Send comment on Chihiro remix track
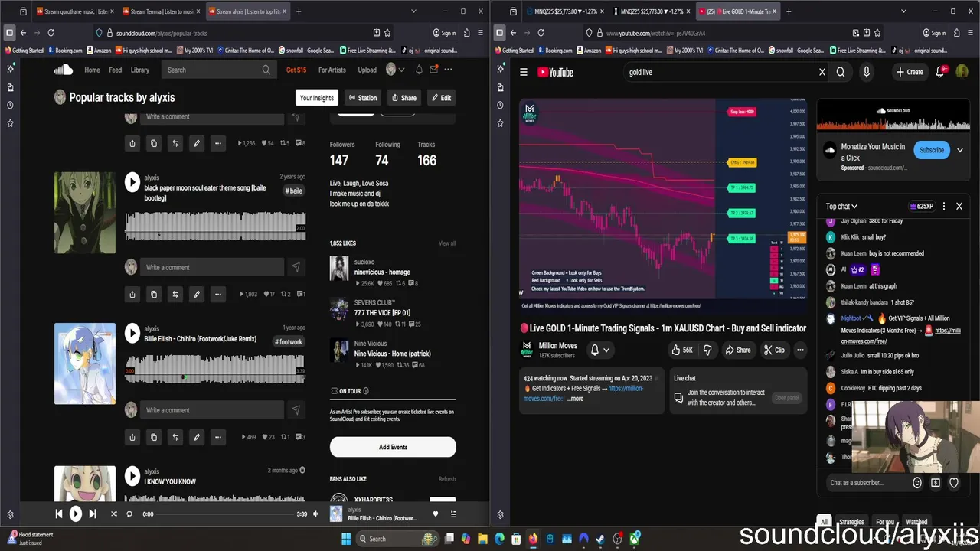This screenshot has width=980, height=551. point(296,410)
